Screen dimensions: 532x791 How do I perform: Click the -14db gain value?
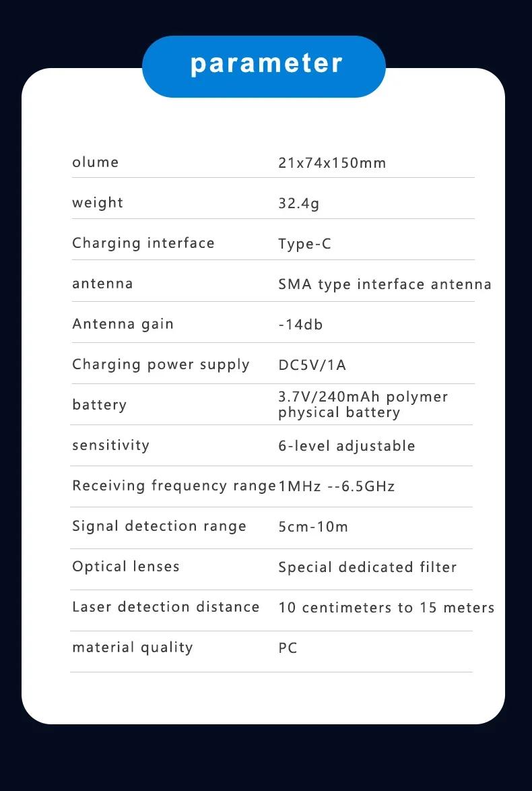[300, 325]
